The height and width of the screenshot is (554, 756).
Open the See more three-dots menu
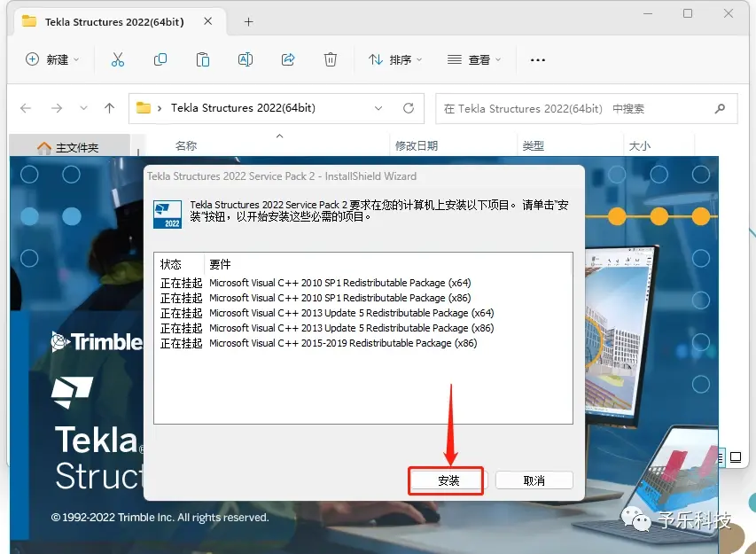[538, 59]
